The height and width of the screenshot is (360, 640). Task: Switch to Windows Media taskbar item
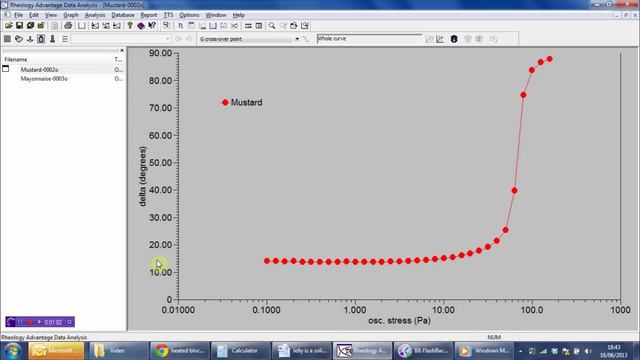pos(484,351)
